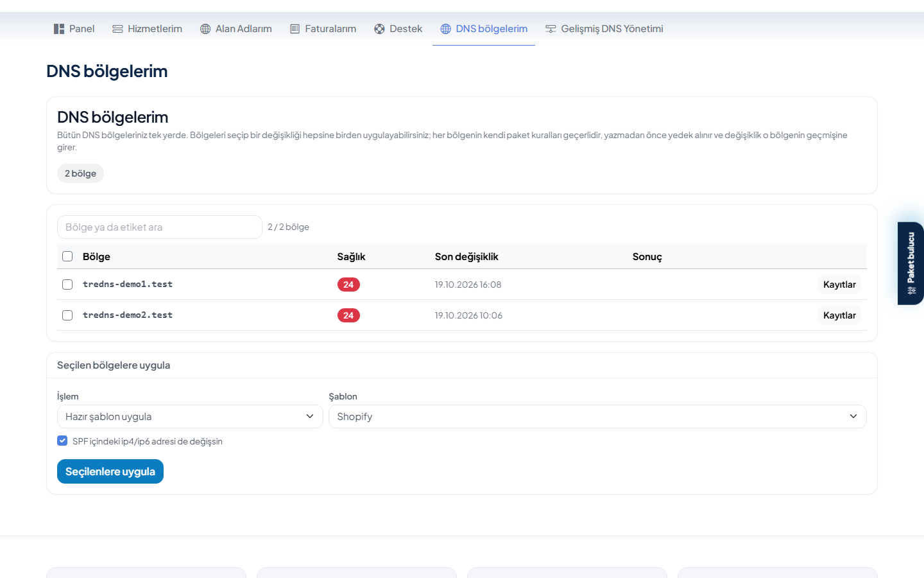Click the Sonuç column header

point(647,256)
